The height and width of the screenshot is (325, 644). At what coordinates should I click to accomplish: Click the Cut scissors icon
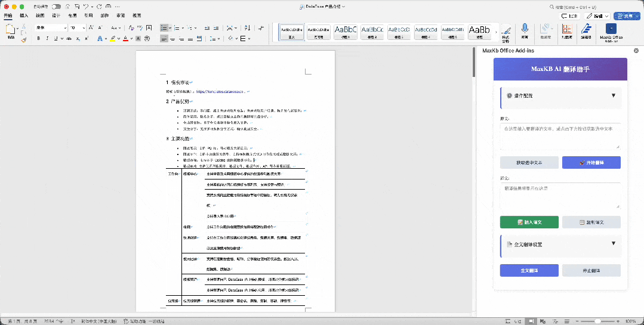pyautogui.click(x=23, y=27)
